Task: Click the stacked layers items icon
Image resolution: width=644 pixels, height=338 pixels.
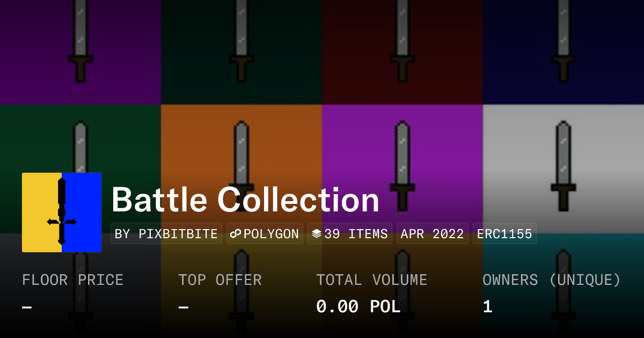Action: click(x=317, y=234)
